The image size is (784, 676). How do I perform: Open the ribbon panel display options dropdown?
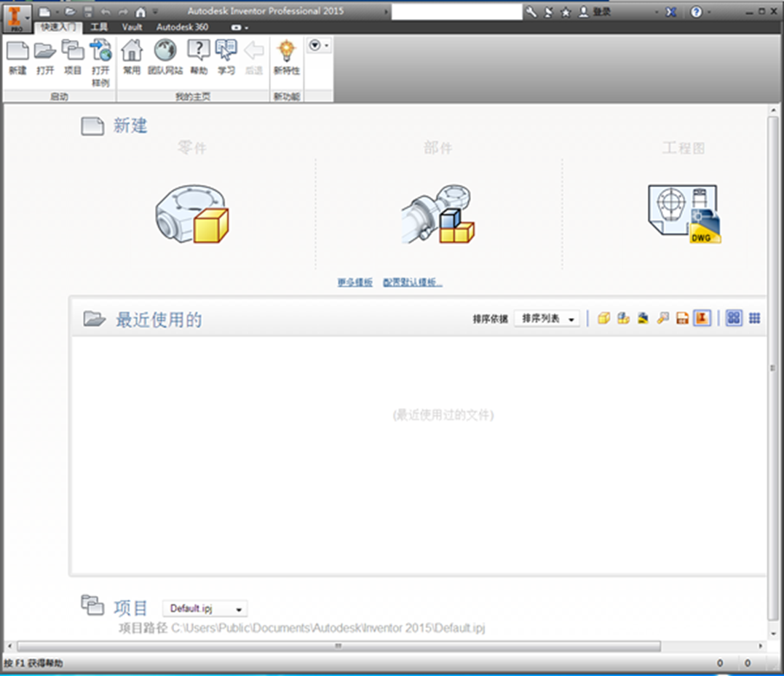pos(319,46)
